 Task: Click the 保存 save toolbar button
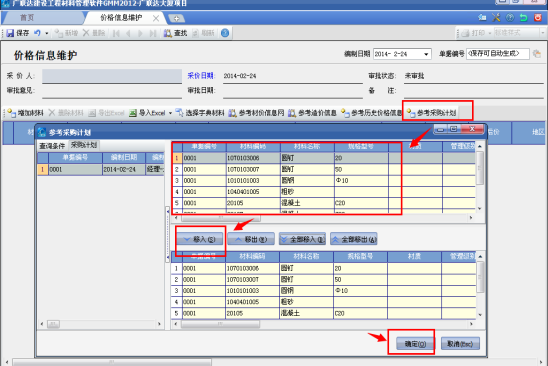(17, 33)
